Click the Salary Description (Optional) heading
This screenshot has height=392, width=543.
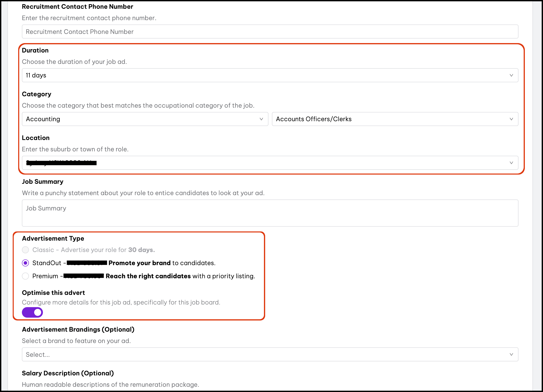(x=68, y=373)
